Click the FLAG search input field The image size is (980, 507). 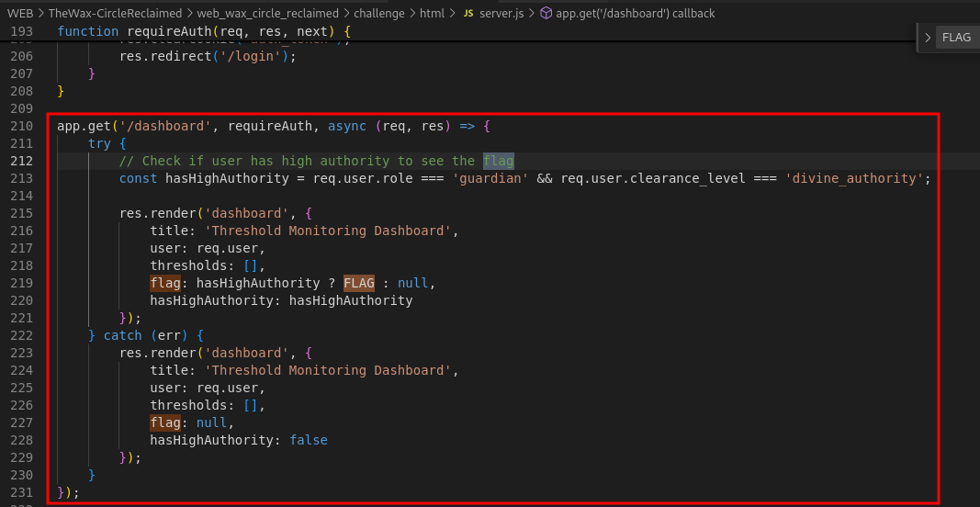[957, 38]
